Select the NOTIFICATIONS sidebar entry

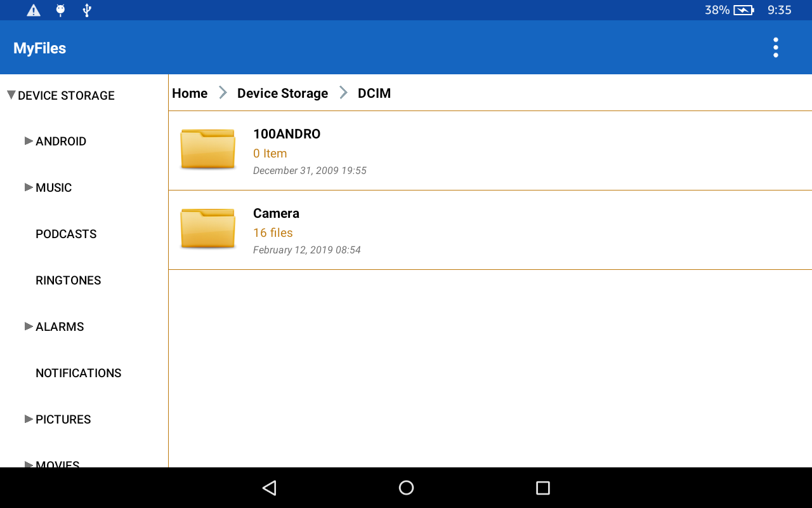point(78,373)
